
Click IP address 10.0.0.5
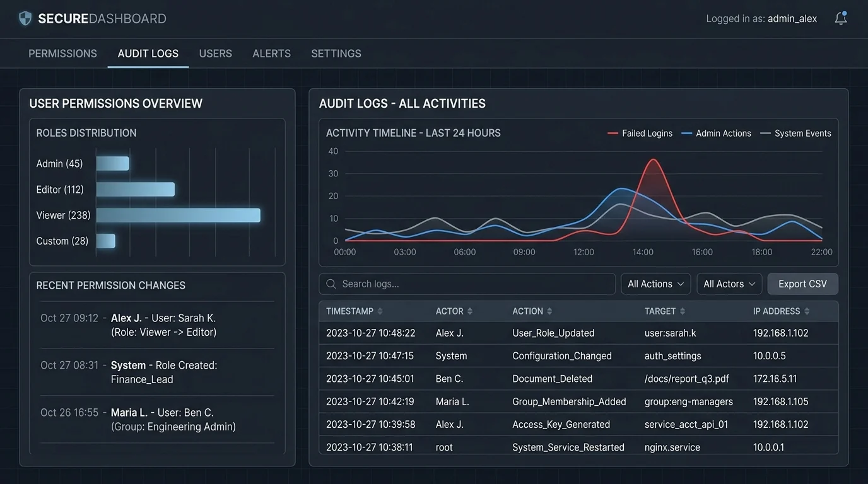point(770,356)
